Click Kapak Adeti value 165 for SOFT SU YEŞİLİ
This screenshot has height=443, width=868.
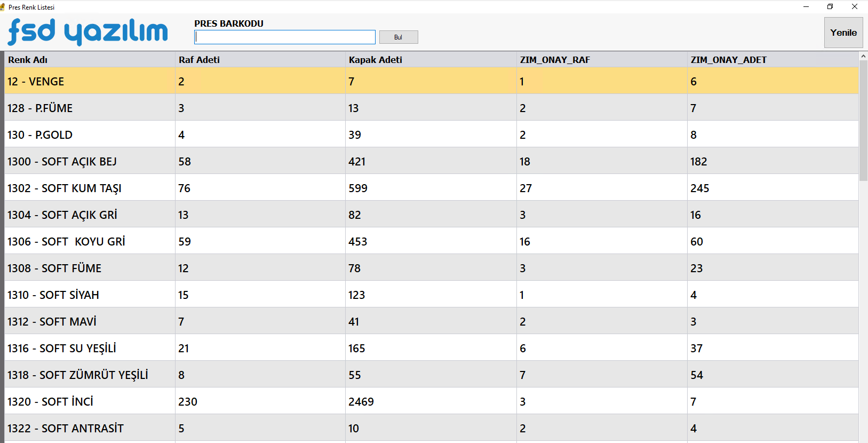pos(357,349)
